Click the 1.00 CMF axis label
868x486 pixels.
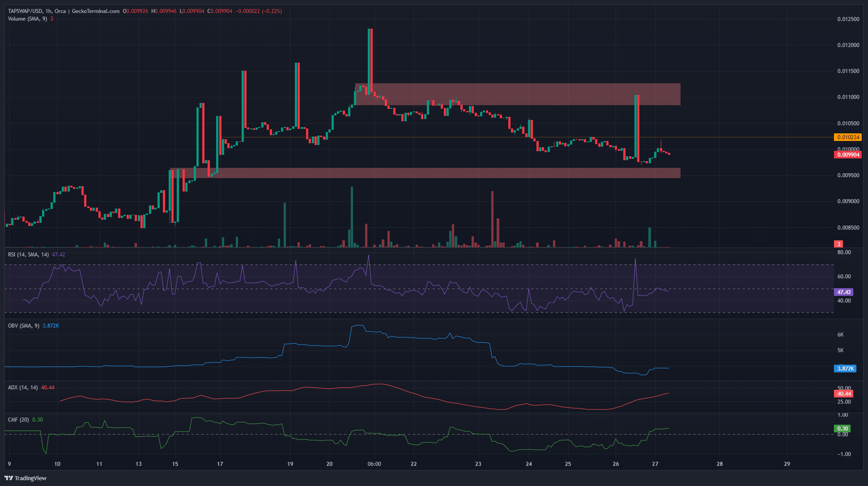pos(843,415)
